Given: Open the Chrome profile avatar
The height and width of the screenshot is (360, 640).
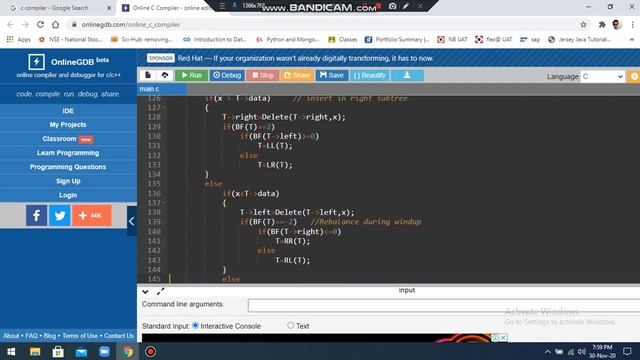Looking at the screenshot, I should click(617, 24).
